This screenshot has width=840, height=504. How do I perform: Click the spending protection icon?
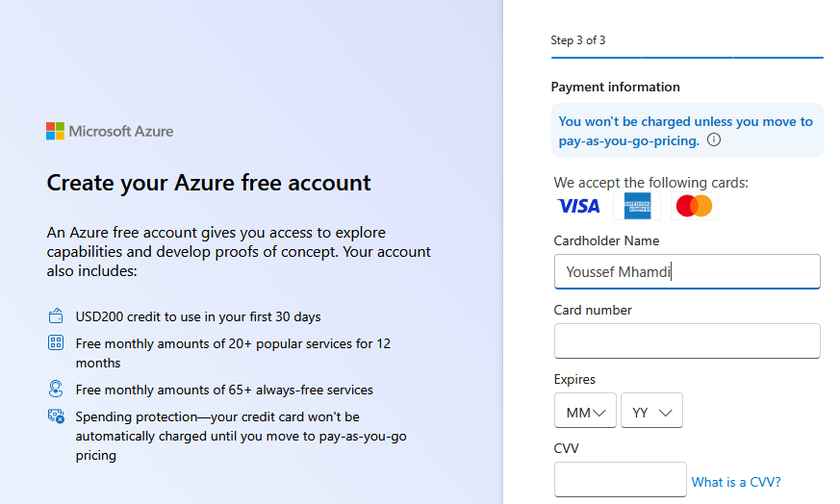56,416
